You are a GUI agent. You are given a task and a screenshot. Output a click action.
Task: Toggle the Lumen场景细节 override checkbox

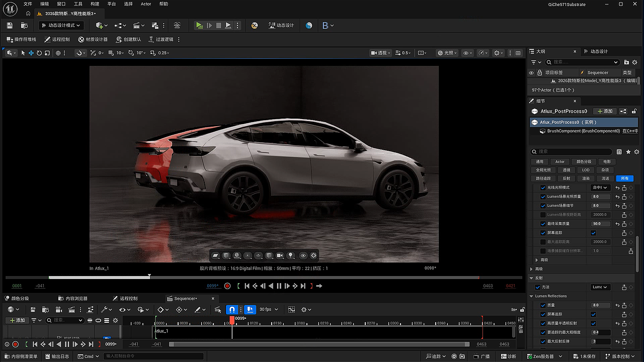click(x=543, y=206)
